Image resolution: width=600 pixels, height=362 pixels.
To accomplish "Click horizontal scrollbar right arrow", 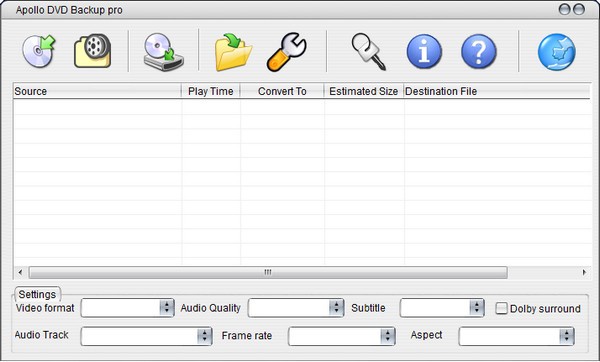I will 584,272.
